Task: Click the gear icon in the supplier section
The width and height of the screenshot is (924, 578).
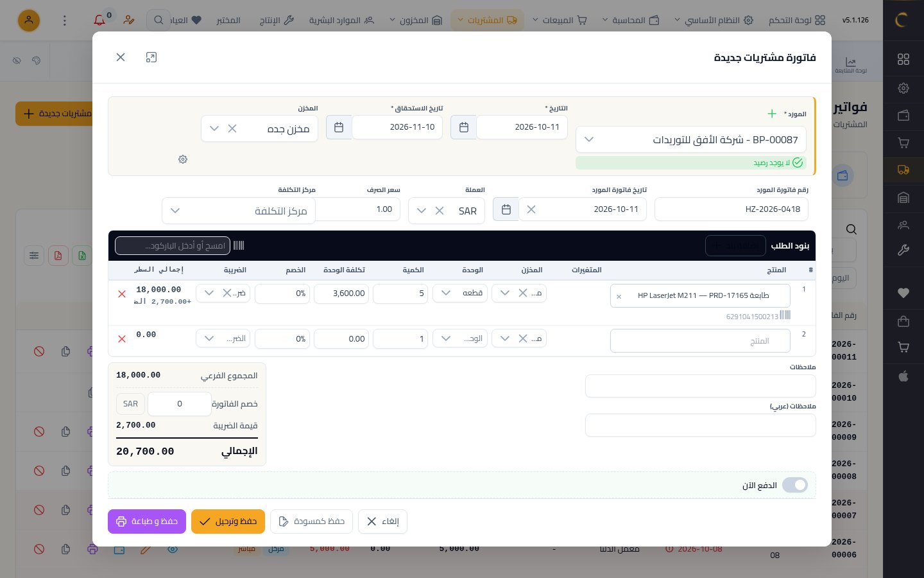Action: pyautogui.click(x=183, y=159)
